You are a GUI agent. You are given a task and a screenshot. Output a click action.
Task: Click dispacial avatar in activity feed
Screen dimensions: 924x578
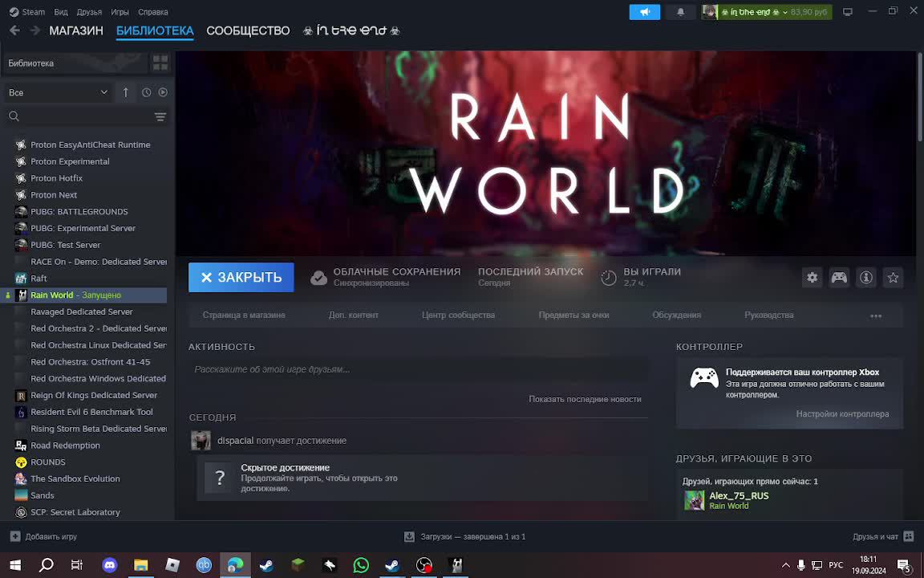(x=201, y=441)
